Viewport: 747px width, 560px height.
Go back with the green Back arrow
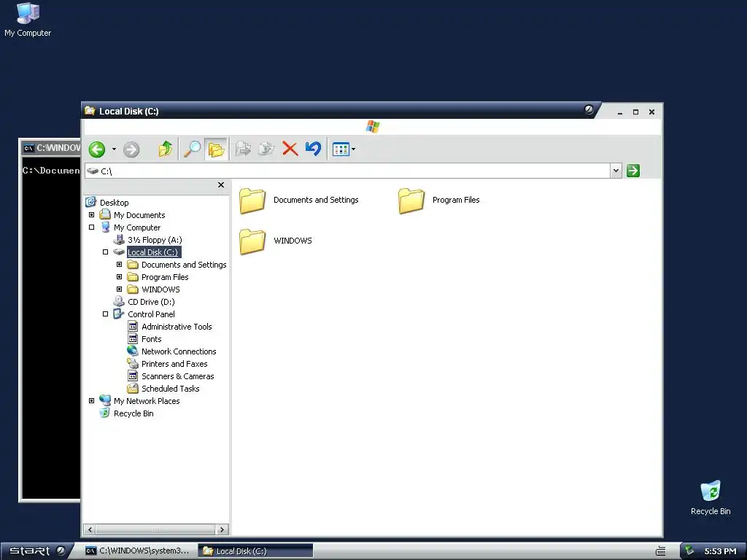97,149
